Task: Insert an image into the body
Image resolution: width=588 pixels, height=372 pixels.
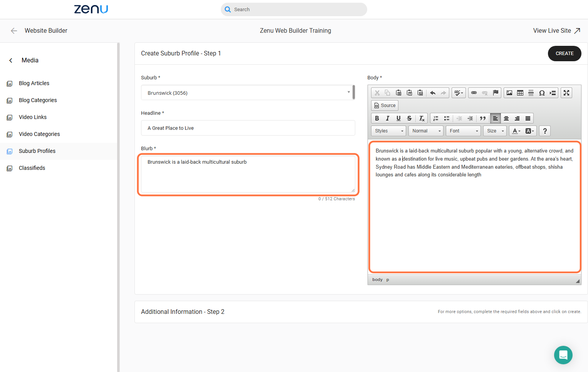Action: (x=509, y=93)
